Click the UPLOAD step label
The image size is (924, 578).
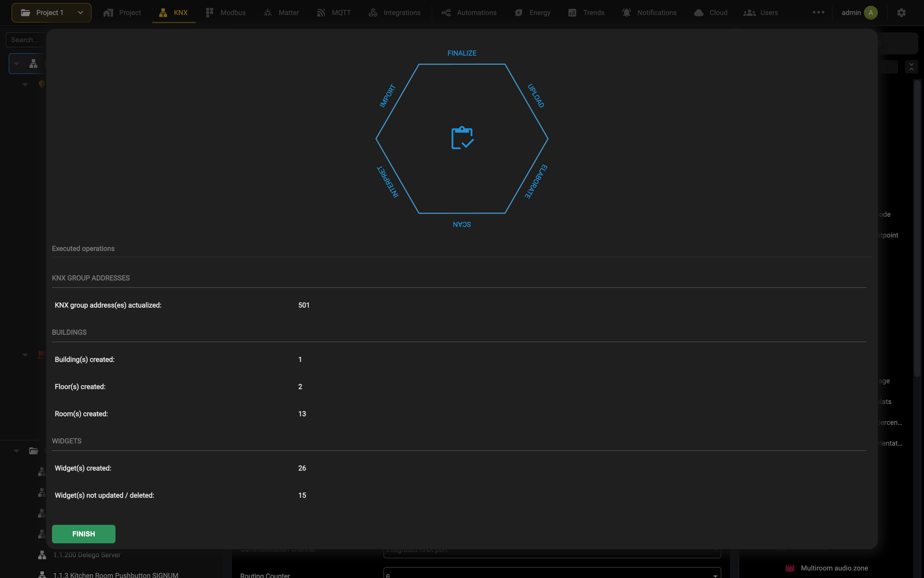536,96
